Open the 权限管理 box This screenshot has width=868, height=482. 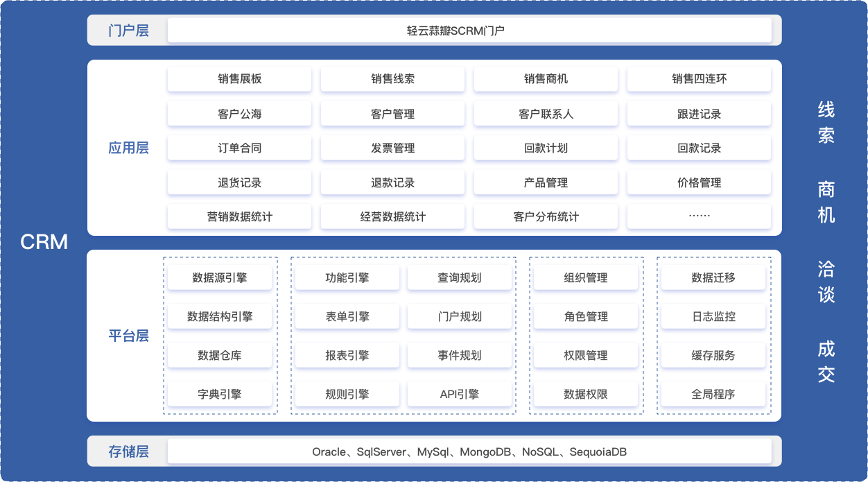coord(586,354)
